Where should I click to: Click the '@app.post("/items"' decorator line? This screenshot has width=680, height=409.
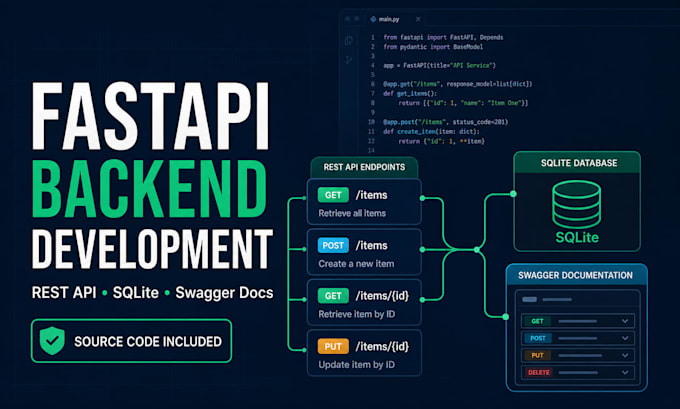445,122
